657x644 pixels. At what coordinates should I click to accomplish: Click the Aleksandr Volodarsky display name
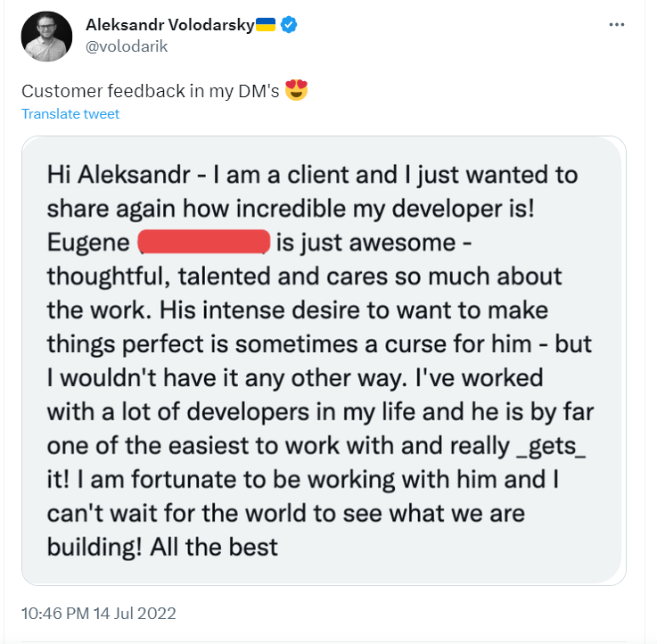(x=169, y=25)
